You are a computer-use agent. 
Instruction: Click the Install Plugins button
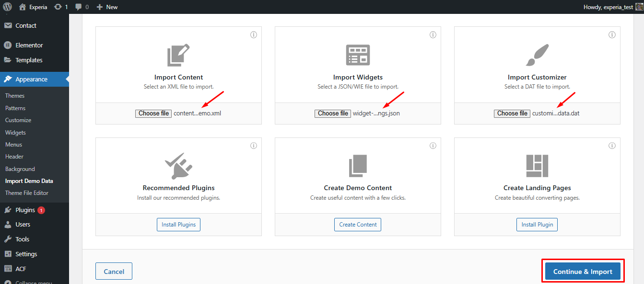click(x=178, y=225)
